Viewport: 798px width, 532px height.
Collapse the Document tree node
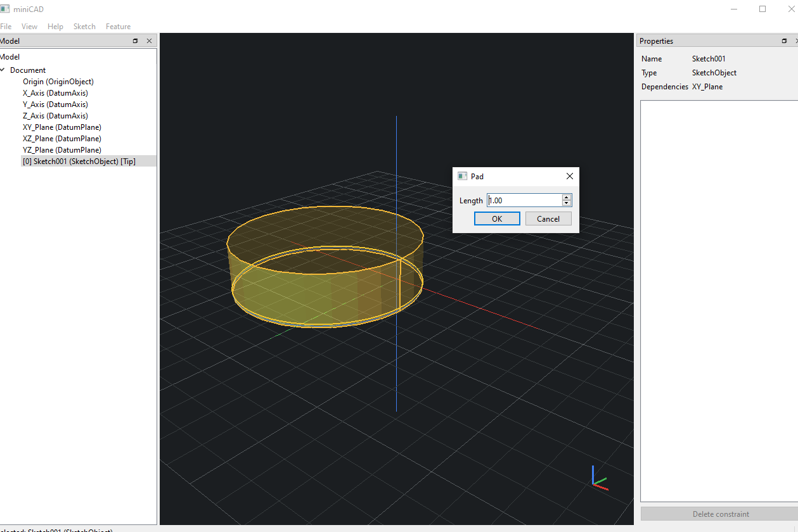[3, 70]
